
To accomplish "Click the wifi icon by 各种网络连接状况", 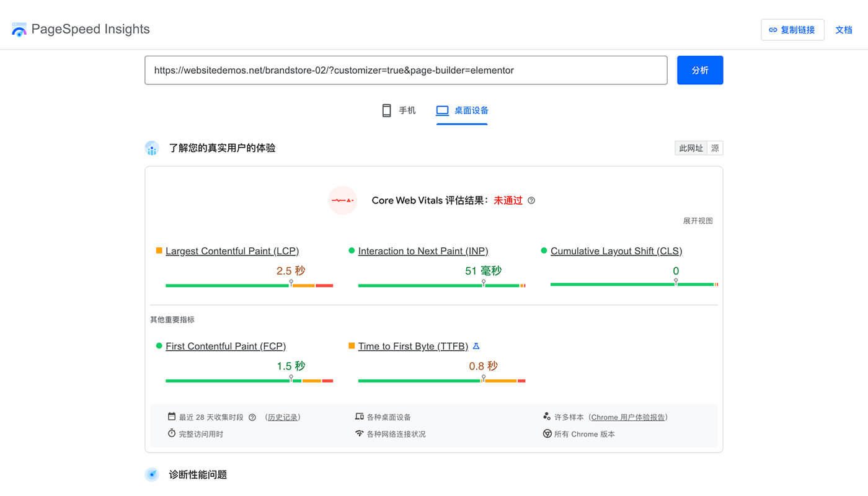I will (359, 433).
